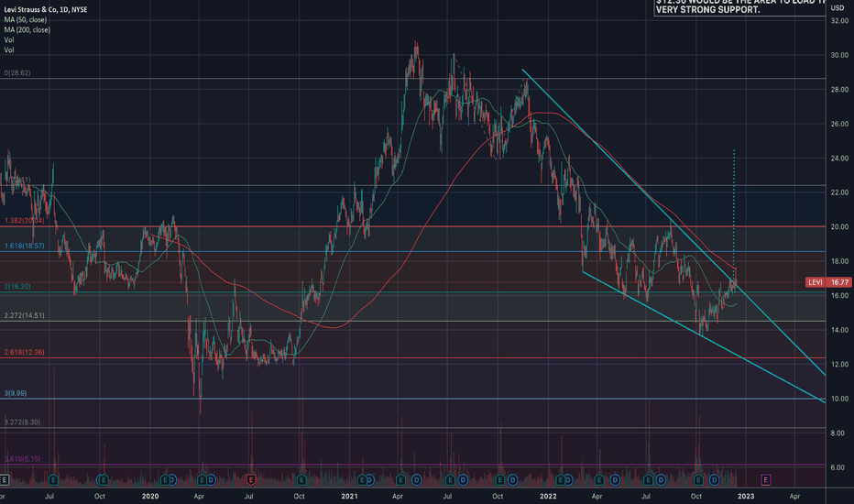Select the 2(16.20) Fibonacci level label
This screenshot has width=854, height=504.
(x=17, y=286)
